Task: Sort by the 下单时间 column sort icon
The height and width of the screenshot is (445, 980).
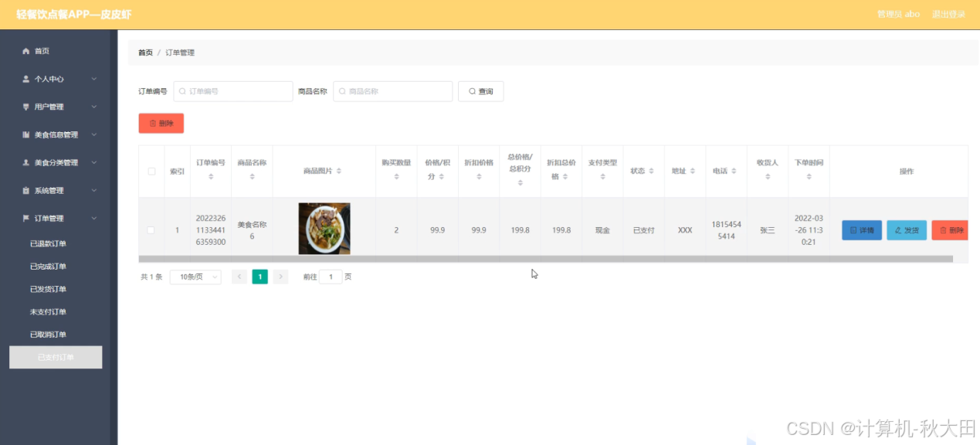Action: coord(809,177)
